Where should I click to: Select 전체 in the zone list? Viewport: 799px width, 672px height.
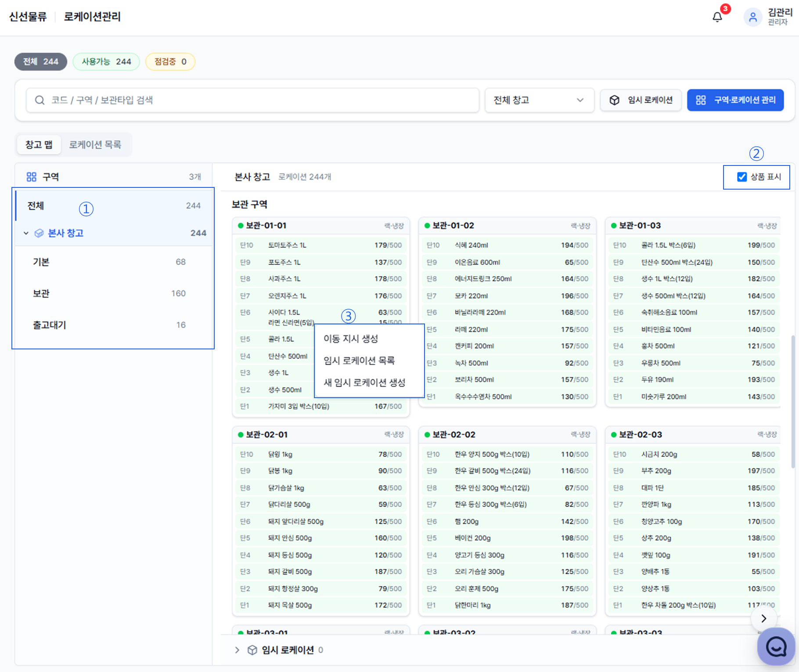tap(114, 205)
